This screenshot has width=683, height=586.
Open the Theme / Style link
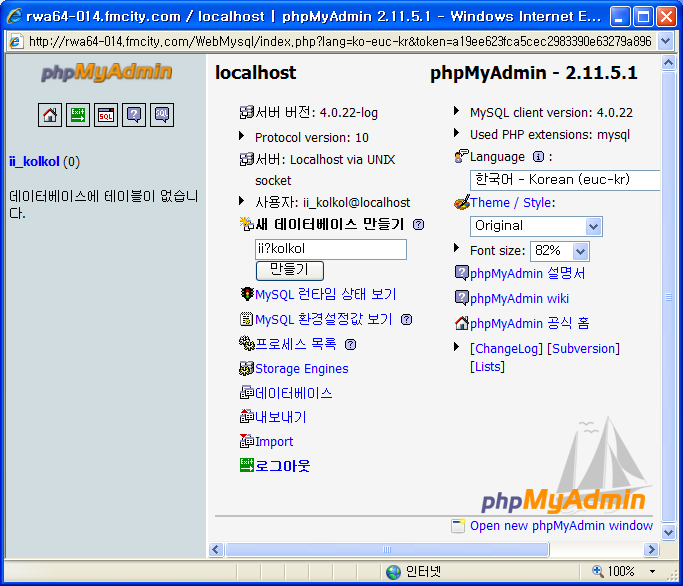click(511, 203)
